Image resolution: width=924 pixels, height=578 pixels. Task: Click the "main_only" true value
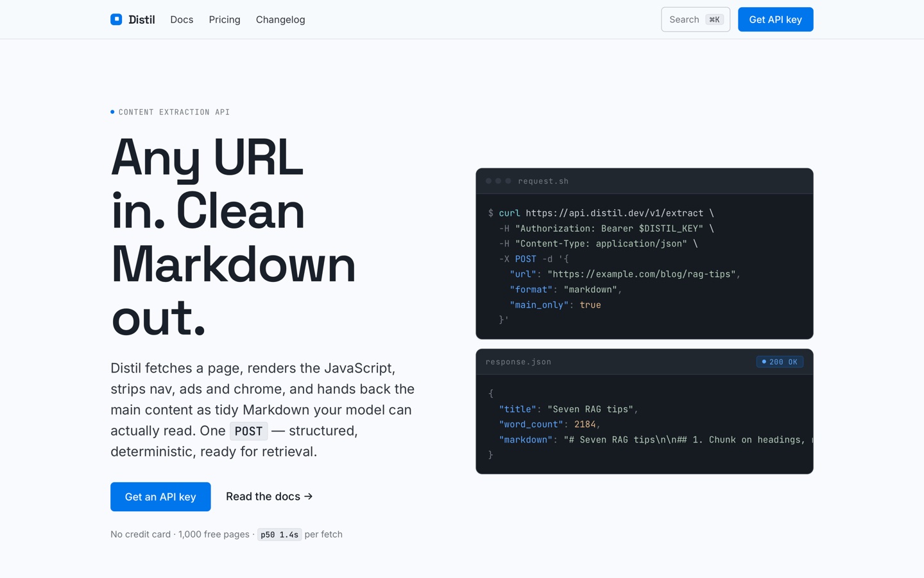click(x=590, y=305)
